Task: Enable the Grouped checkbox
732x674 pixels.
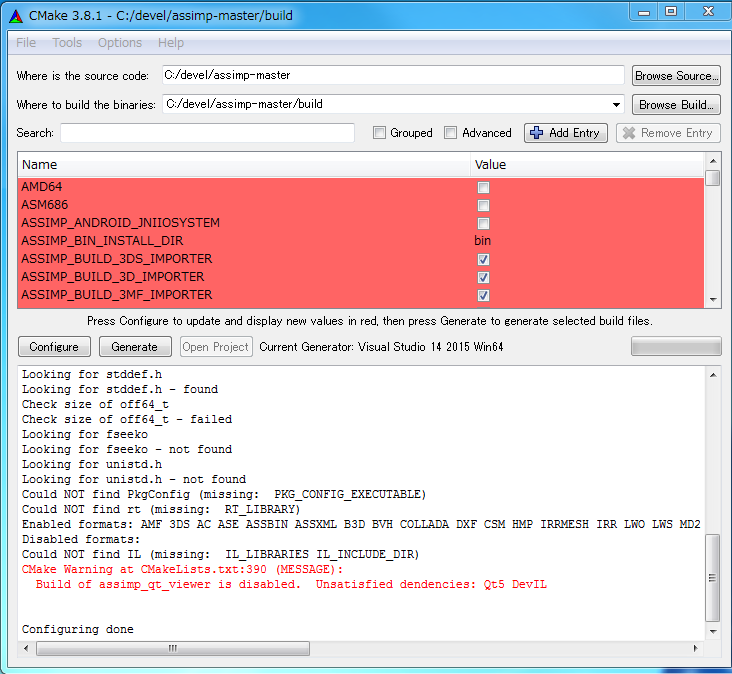Action: 379,133
